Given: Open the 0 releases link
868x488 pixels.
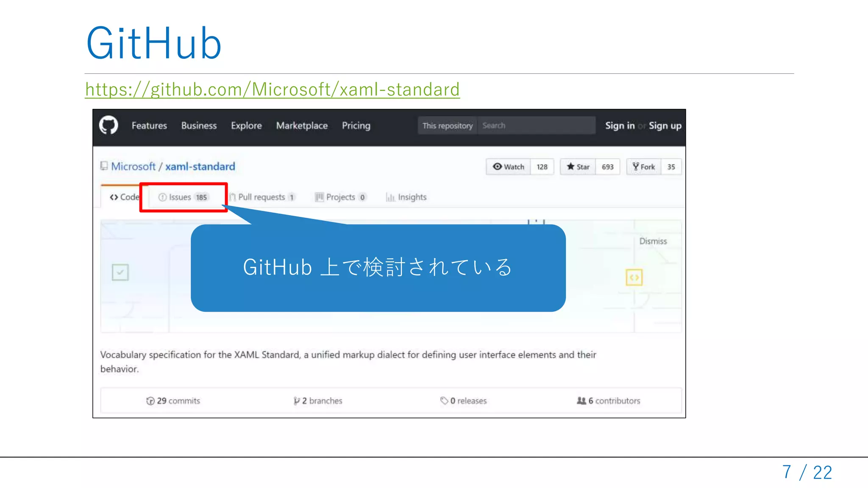Looking at the screenshot, I should [463, 400].
